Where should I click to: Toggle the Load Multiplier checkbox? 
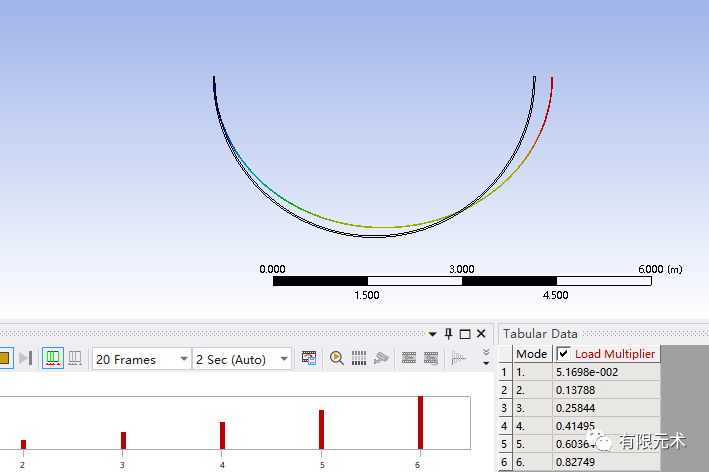pyautogui.click(x=563, y=354)
